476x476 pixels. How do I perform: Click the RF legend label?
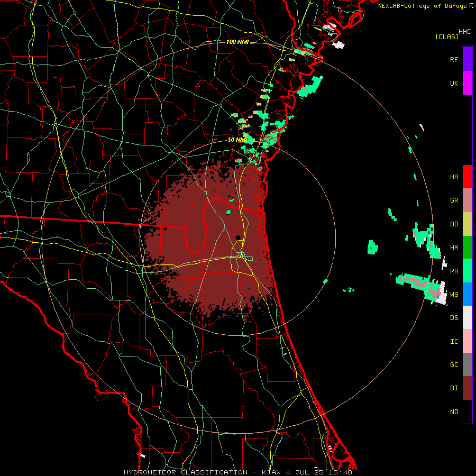tap(454, 59)
